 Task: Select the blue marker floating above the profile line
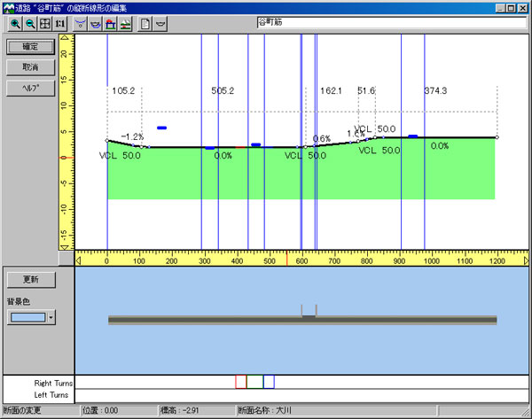click(x=162, y=128)
